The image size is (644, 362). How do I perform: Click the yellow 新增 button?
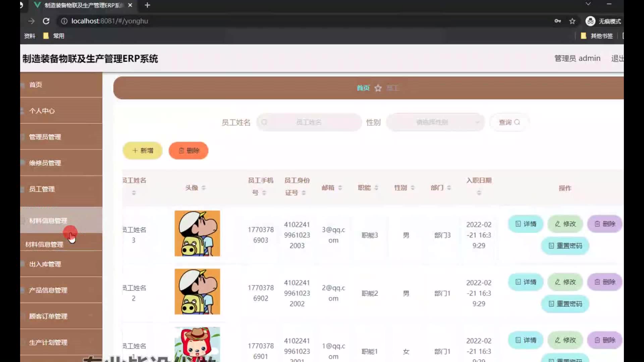point(143,150)
